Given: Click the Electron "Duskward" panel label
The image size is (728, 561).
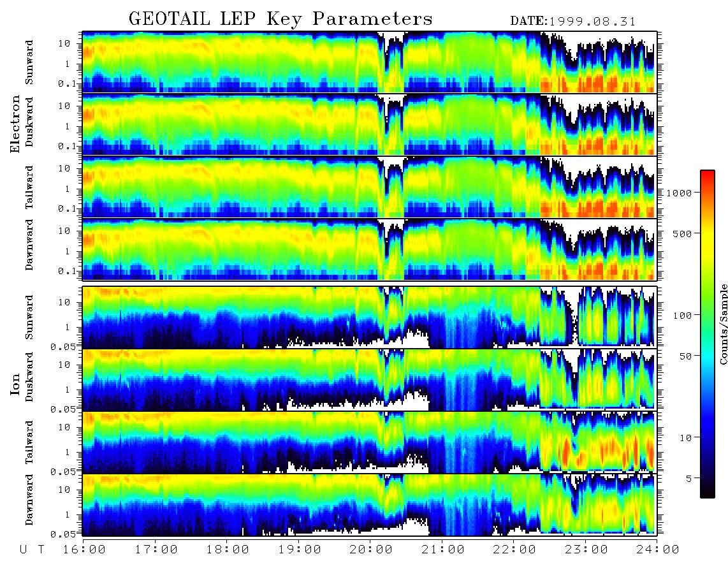Looking at the screenshot, I should tap(29, 122).
